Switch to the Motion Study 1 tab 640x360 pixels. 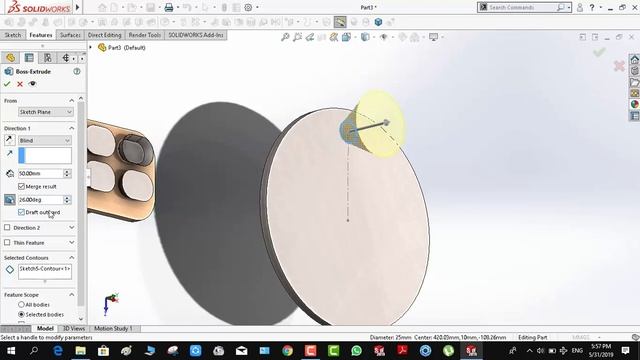(113, 328)
